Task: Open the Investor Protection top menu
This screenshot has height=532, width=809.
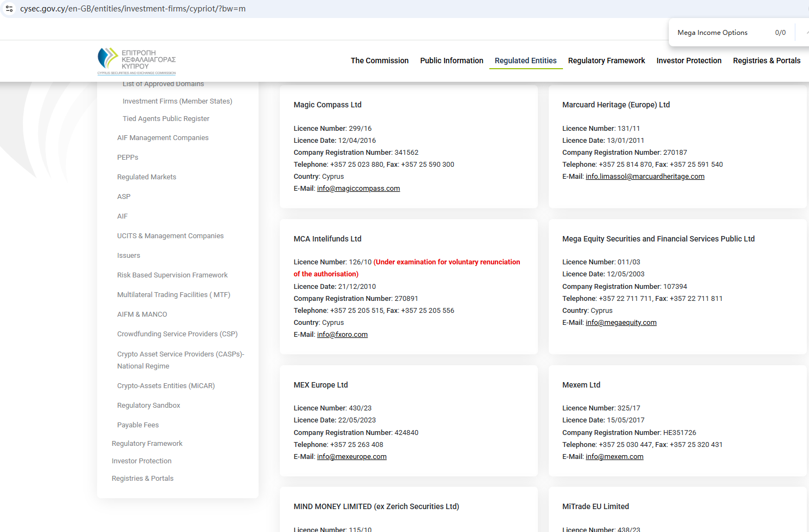Action: [688, 61]
